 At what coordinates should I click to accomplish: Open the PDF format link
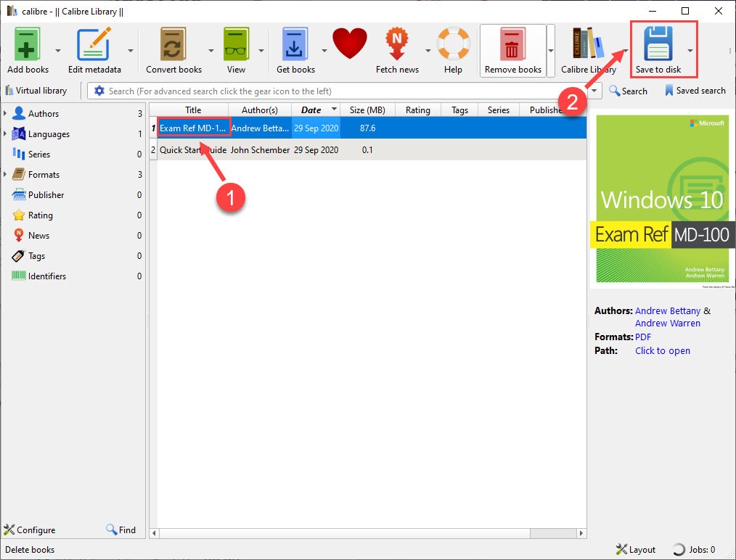pos(642,337)
